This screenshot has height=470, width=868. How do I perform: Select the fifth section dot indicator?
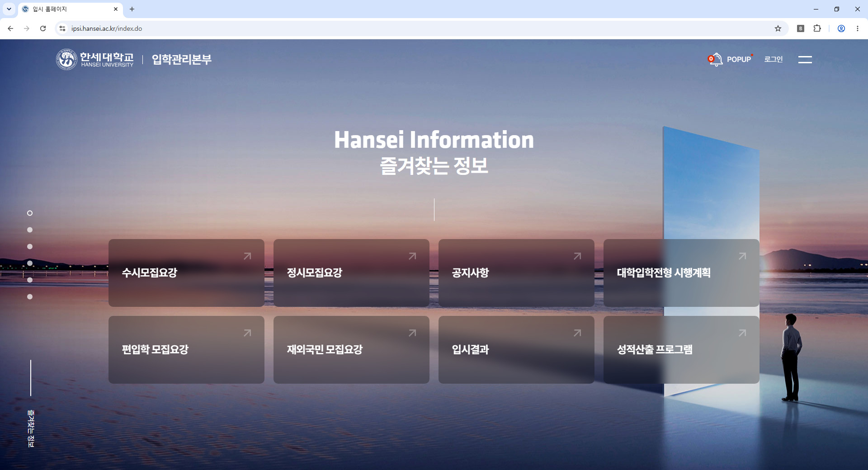30,280
